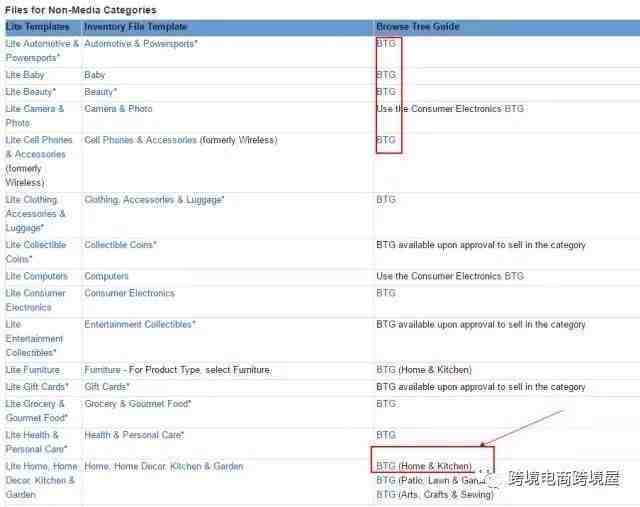Click the Inventory File Template column header

click(135, 27)
